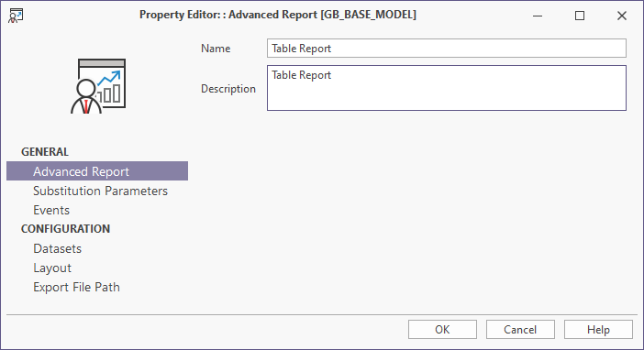Click the GENERAL section heading
The width and height of the screenshot is (644, 350).
tap(45, 152)
